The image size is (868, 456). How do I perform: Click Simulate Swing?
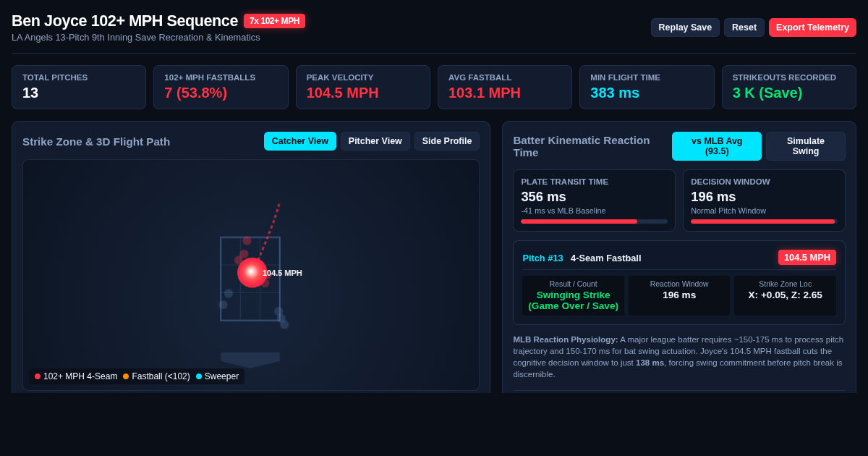[806, 146]
